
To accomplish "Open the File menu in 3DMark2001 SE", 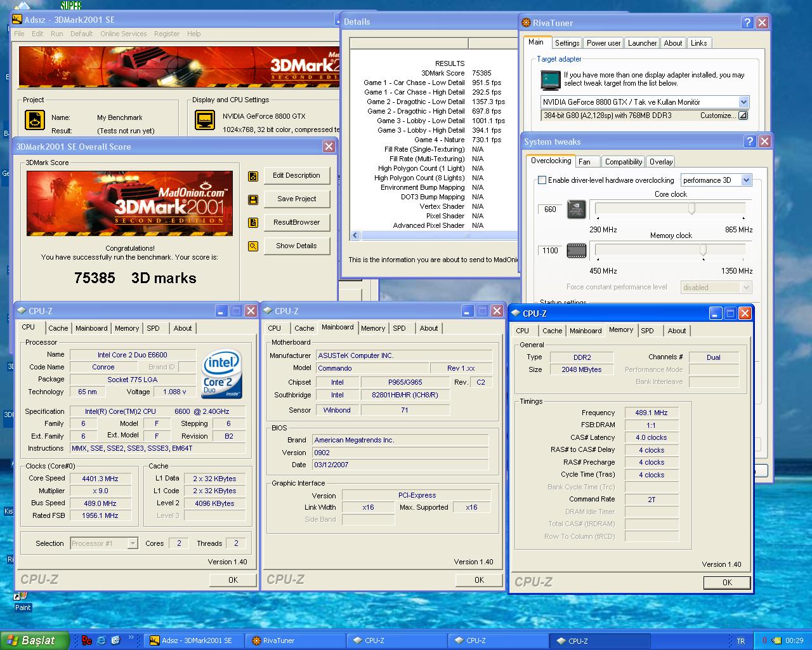I will pos(19,34).
